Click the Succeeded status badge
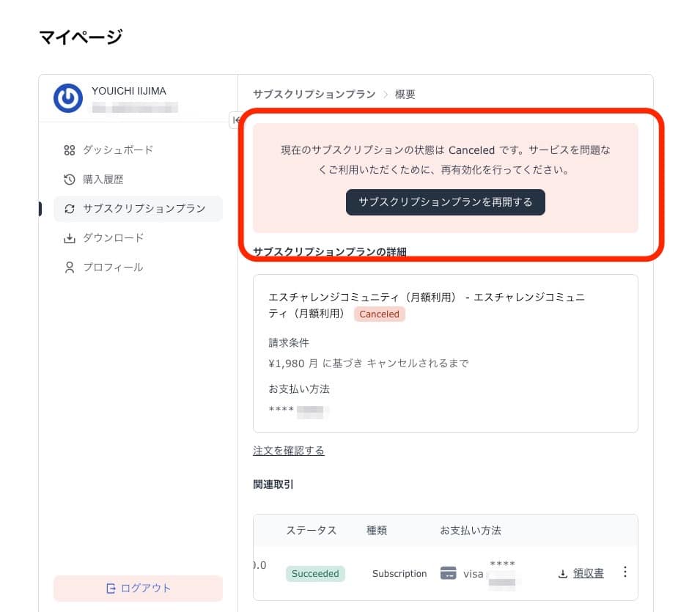Image resolution: width=700 pixels, height=612 pixels. pos(315,574)
